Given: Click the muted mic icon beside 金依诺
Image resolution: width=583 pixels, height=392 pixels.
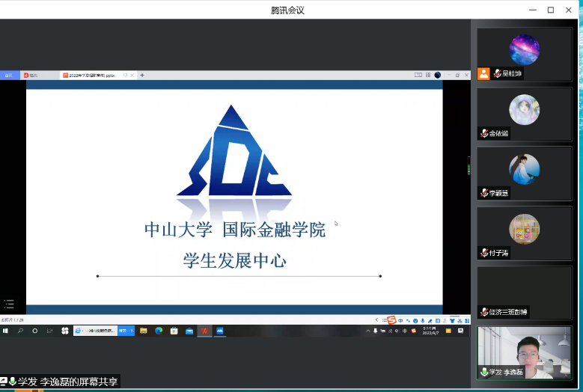Looking at the screenshot, I should [485, 133].
